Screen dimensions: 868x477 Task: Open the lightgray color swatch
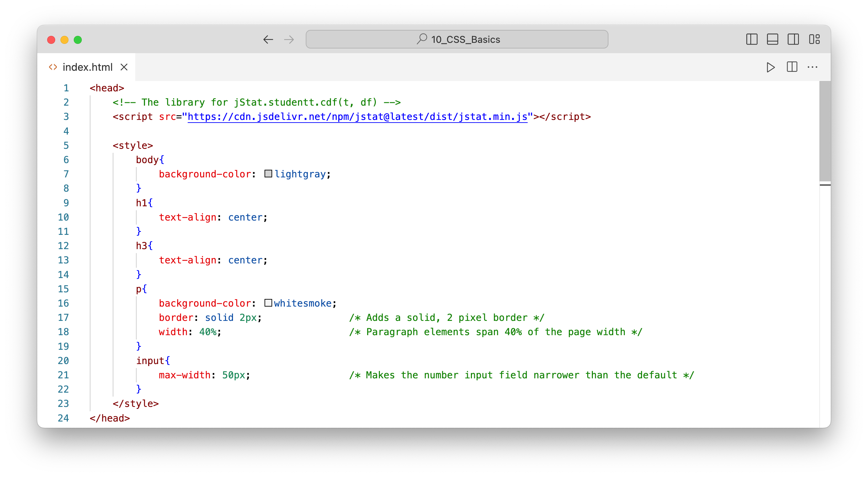(x=268, y=173)
